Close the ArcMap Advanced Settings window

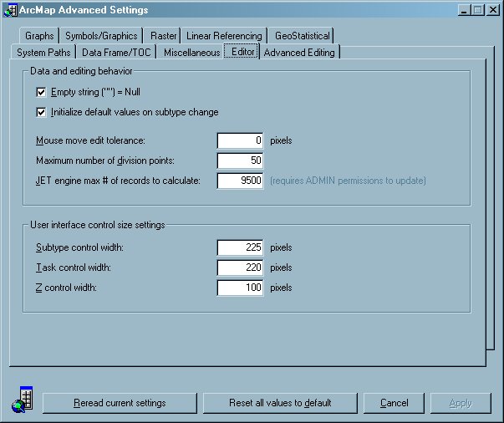[x=492, y=10]
